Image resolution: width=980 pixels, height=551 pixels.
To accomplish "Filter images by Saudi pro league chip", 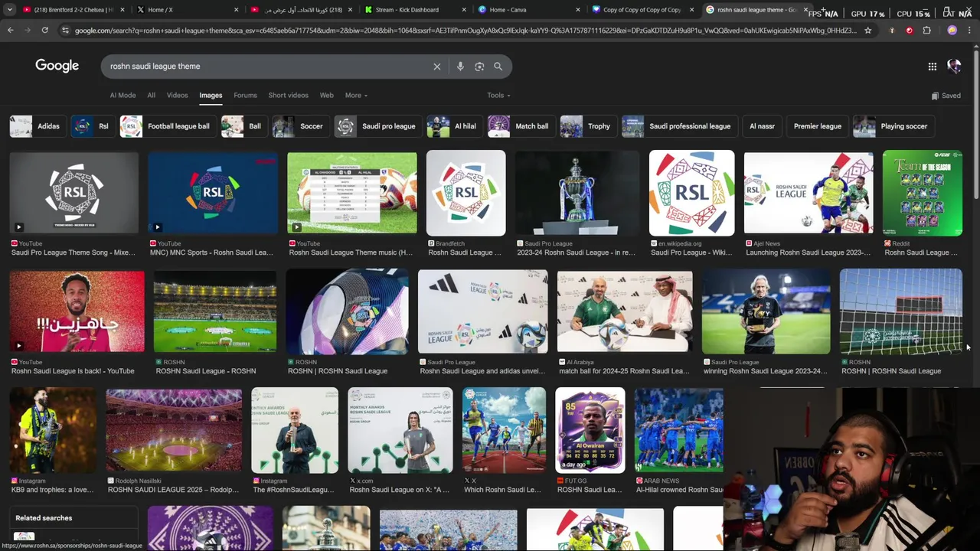I will pyautogui.click(x=377, y=126).
